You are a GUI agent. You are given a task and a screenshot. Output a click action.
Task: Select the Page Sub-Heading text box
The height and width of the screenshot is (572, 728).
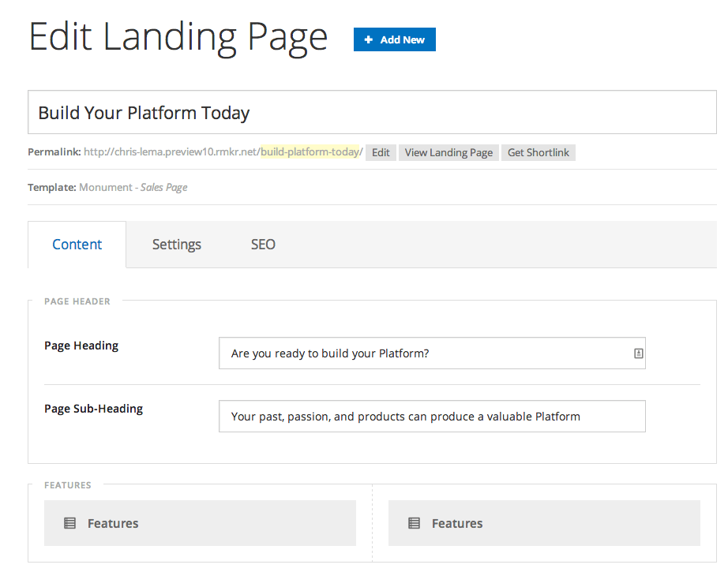(x=432, y=416)
